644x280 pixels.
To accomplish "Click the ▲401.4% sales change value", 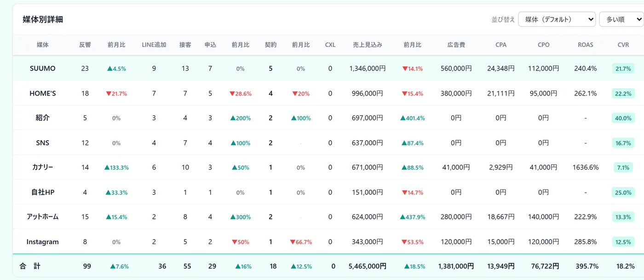I will coord(413,118).
